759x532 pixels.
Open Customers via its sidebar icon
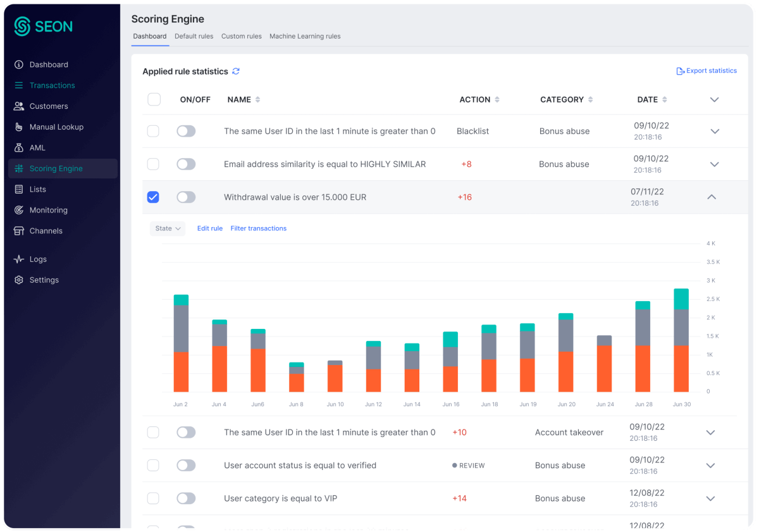click(19, 106)
